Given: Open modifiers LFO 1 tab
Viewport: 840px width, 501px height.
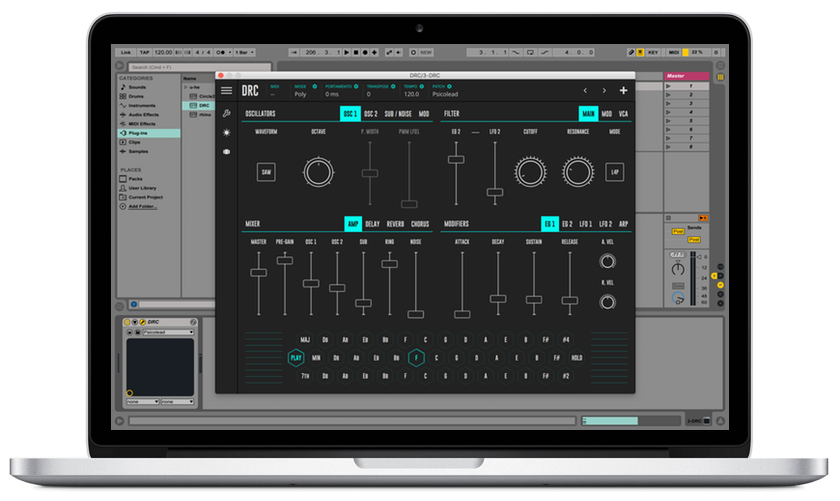Looking at the screenshot, I should (586, 224).
